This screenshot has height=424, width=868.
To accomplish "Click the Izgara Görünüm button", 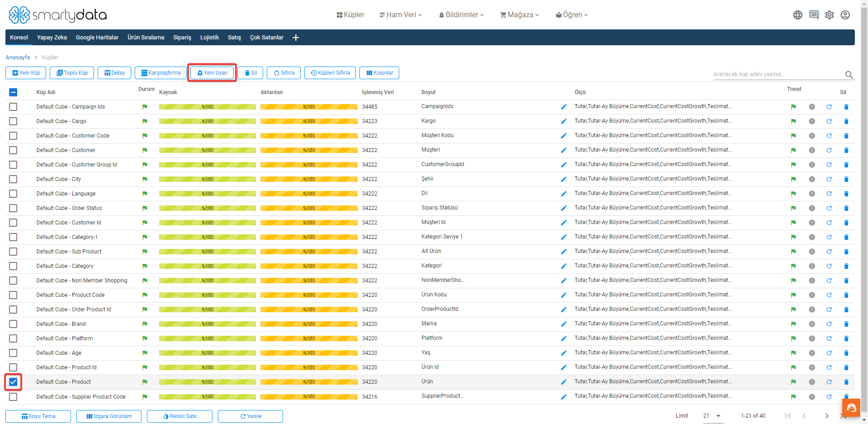I will 109,416.
